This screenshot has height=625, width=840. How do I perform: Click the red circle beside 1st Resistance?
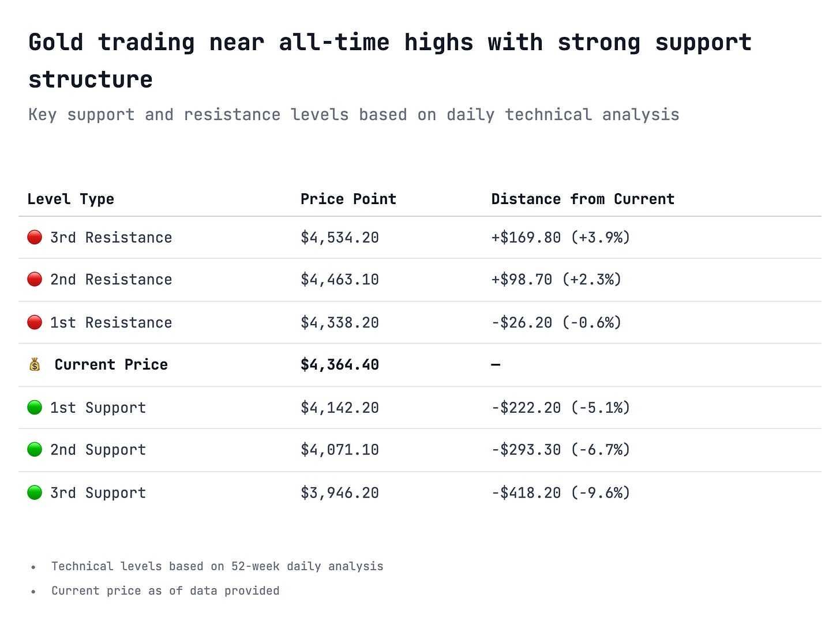(35, 322)
